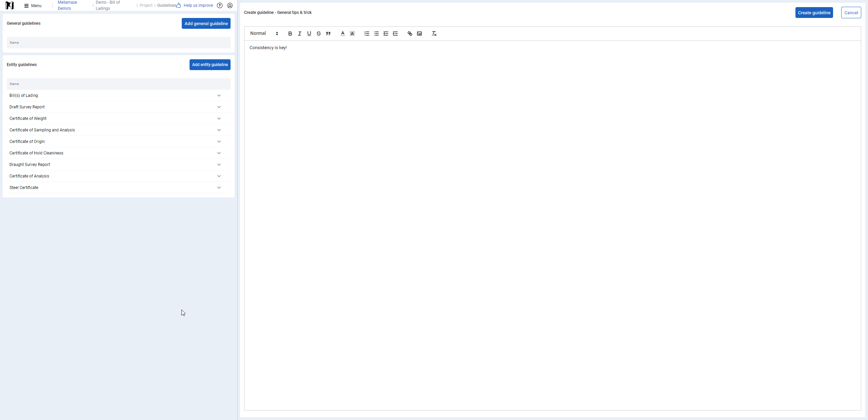Open the Normal text style dropdown
The width and height of the screenshot is (868, 420).
[x=264, y=33]
